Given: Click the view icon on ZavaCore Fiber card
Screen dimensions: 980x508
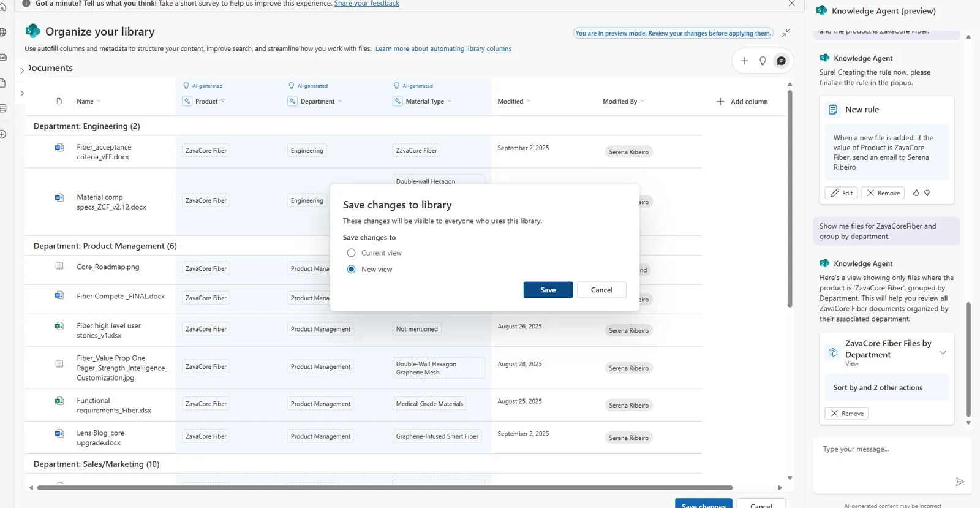Looking at the screenshot, I should pyautogui.click(x=833, y=352).
